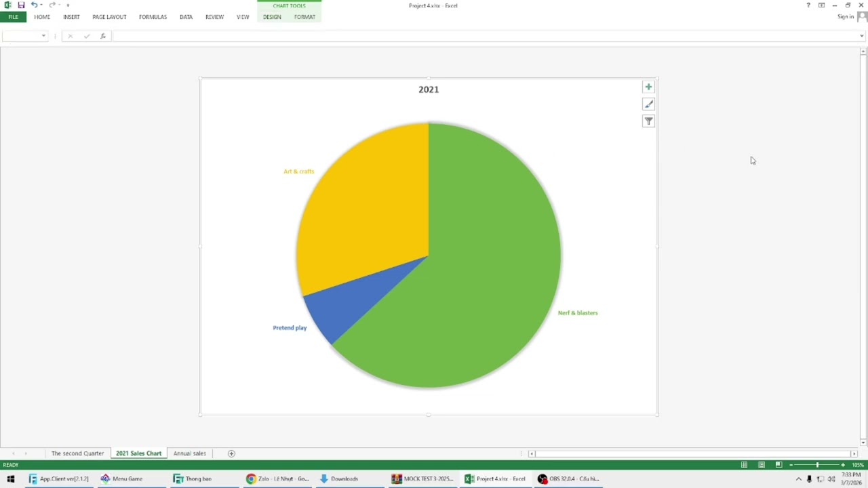This screenshot has width=868, height=488.
Task: Click the Insert Function fx icon
Action: coord(103,36)
